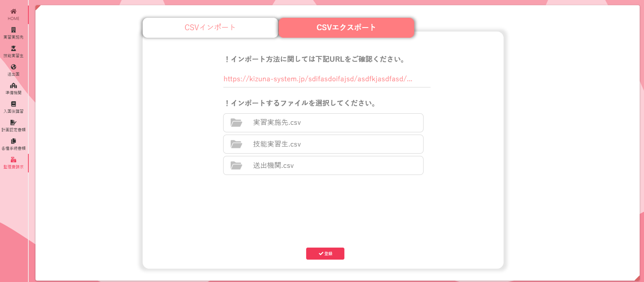The image size is (644, 282).
Task: Open 送出国 globe icon in sidebar
Action: [13, 67]
